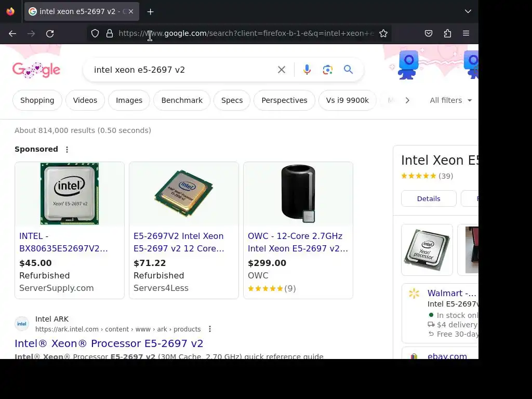Select the Specs filter chip
Screen dimensions: 532x399
[232, 100]
